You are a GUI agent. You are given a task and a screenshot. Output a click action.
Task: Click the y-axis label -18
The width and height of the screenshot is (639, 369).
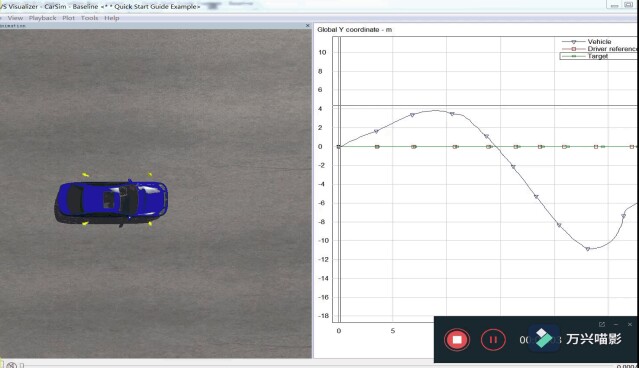(x=323, y=316)
